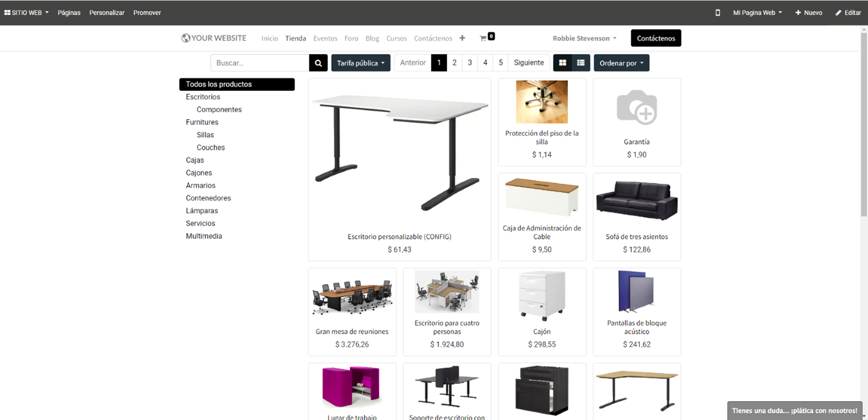Image resolution: width=868 pixels, height=420 pixels.
Task: Click the plus Nuevo button
Action: pos(809,13)
